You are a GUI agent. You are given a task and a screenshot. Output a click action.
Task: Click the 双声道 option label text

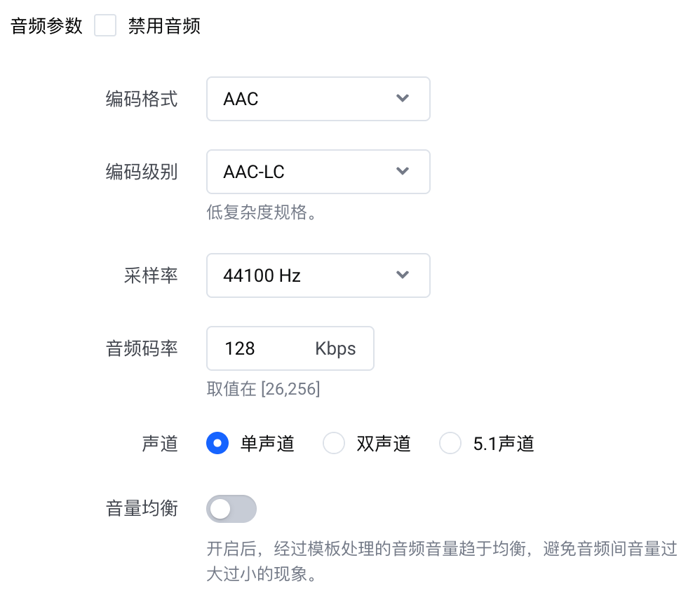pyautogui.click(x=384, y=443)
